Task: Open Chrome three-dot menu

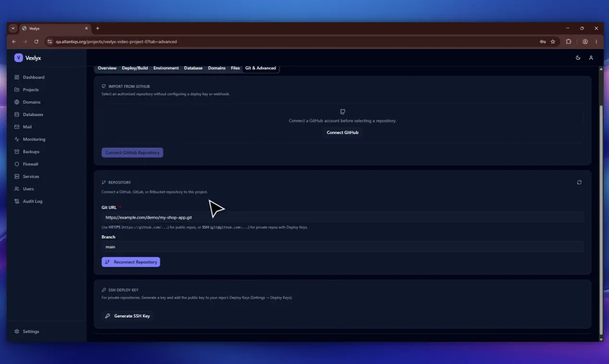Action: pyautogui.click(x=596, y=42)
